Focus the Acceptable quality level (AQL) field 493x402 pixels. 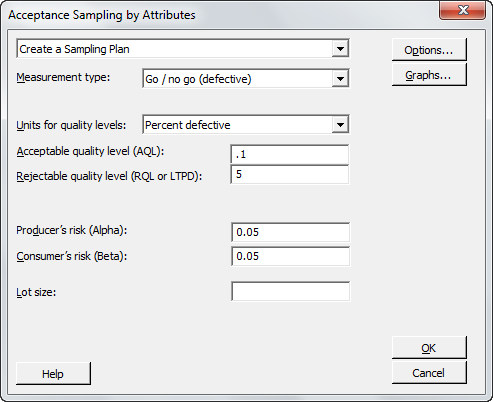(x=290, y=154)
